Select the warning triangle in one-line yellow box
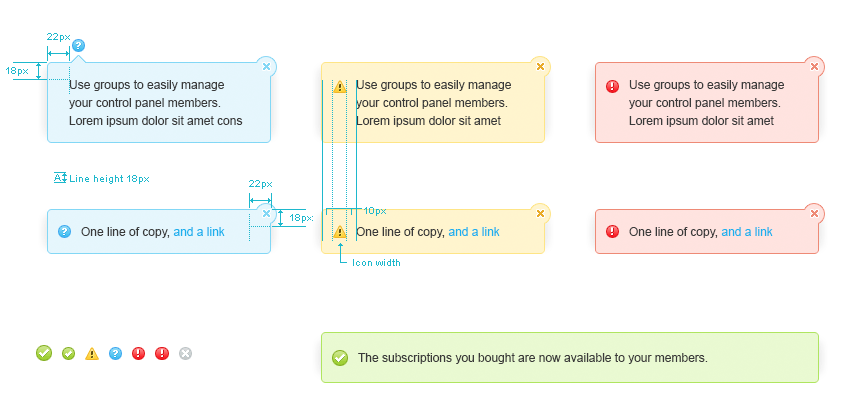 (340, 232)
